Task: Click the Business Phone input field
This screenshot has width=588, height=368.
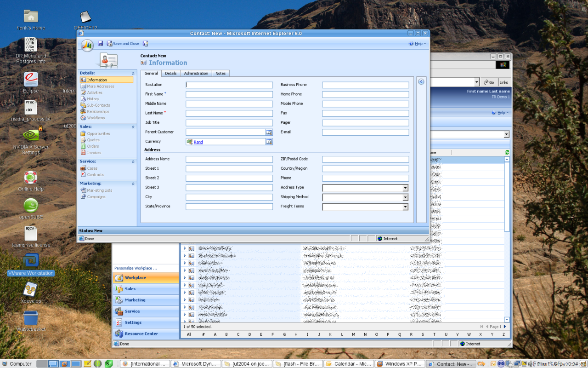Action: tap(366, 85)
